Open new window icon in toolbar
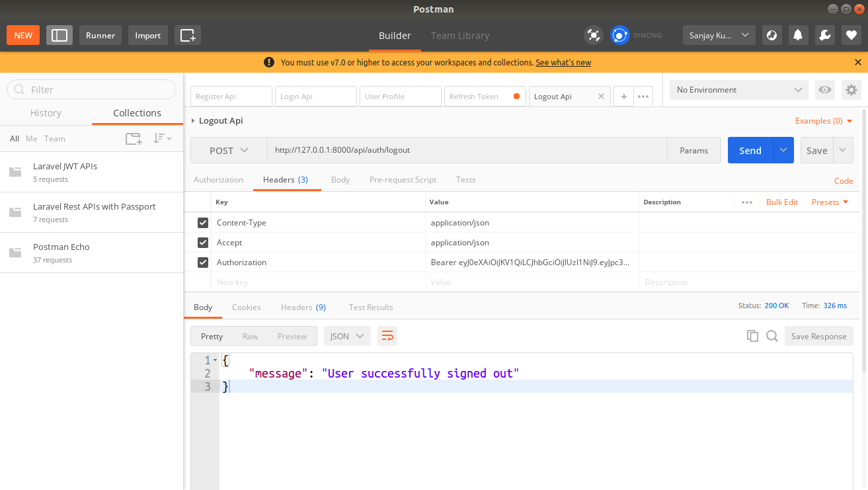The width and height of the screenshot is (868, 490). (188, 35)
